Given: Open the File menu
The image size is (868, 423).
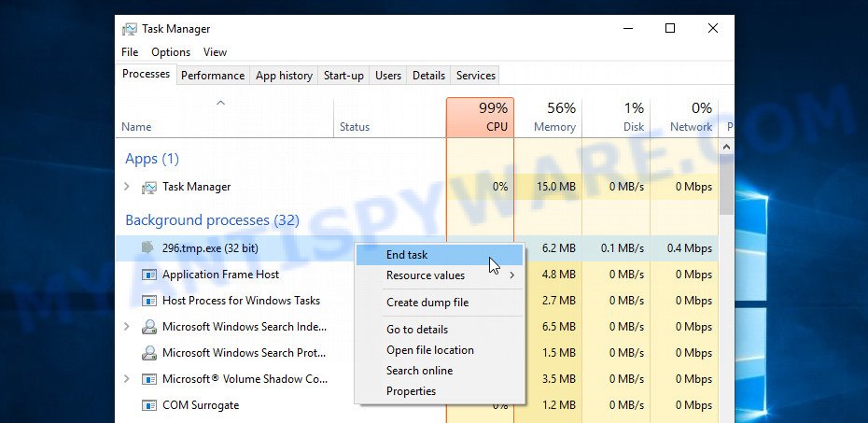Looking at the screenshot, I should (130, 52).
